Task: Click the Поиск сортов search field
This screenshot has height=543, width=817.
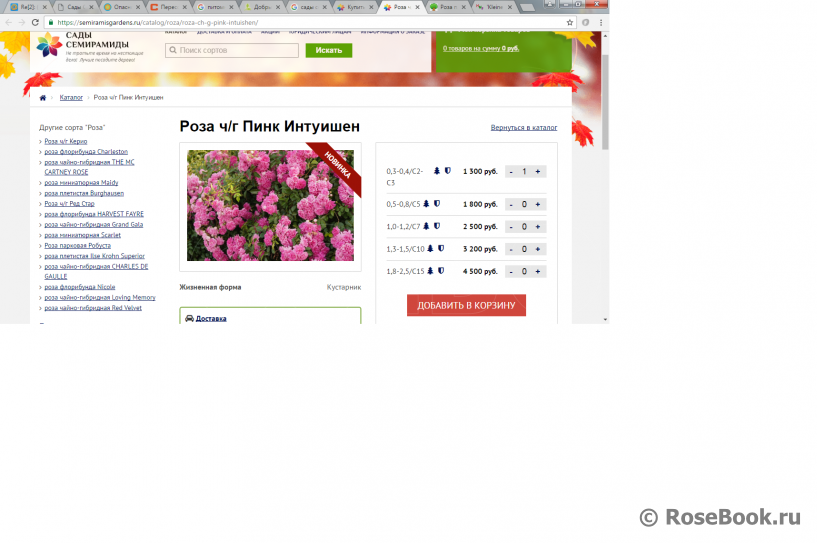Action: tap(232, 50)
